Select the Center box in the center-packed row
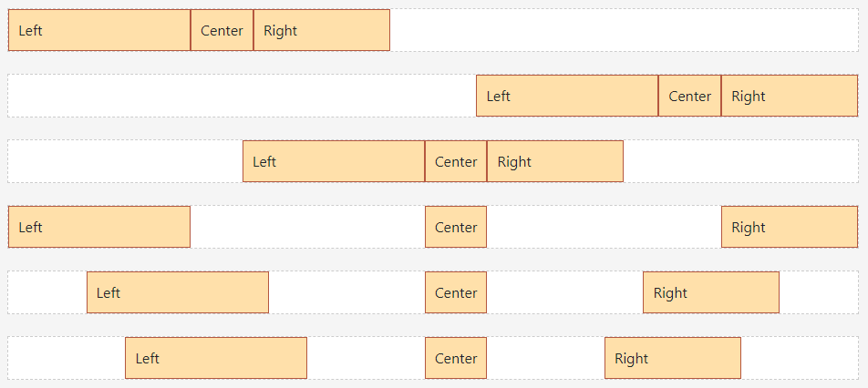This screenshot has width=868, height=388. pyautogui.click(x=456, y=161)
